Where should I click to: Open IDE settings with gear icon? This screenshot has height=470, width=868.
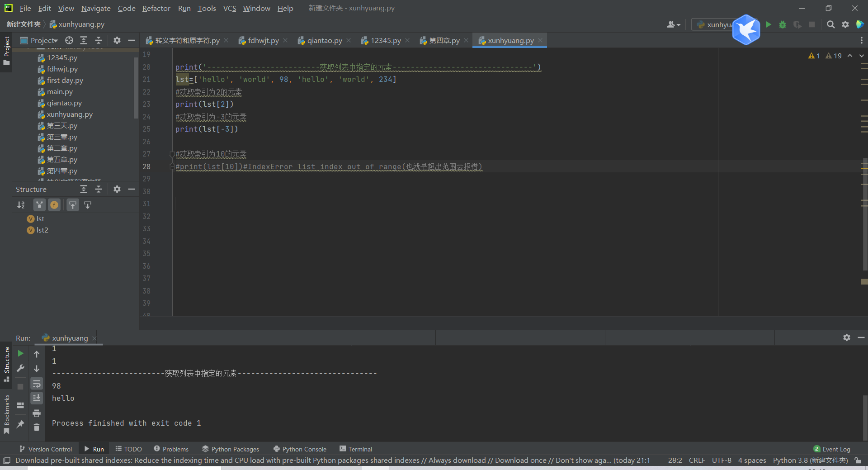(x=846, y=24)
